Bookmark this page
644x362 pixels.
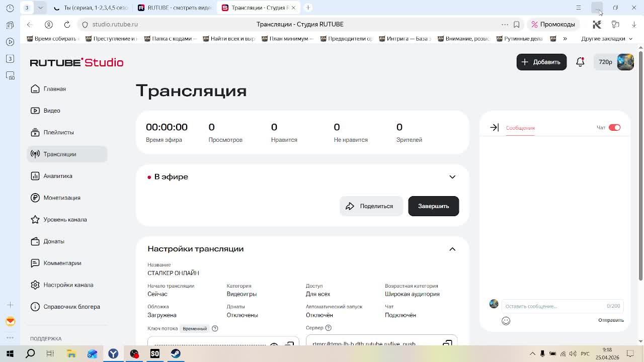click(517, 24)
